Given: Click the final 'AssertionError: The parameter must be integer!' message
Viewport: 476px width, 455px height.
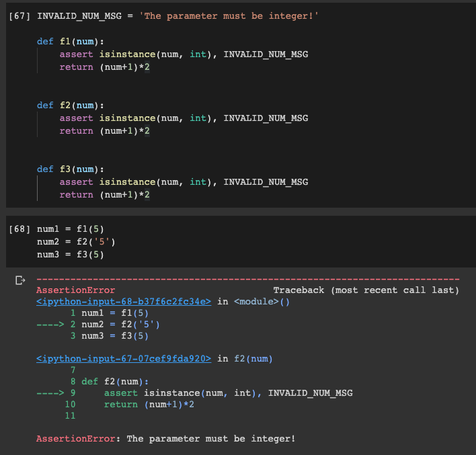Looking at the screenshot, I should [165, 439].
